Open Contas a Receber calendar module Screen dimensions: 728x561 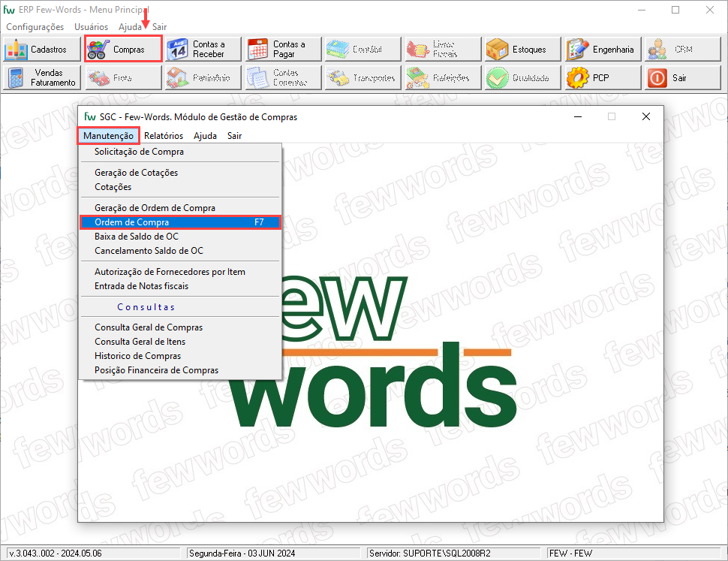click(203, 50)
